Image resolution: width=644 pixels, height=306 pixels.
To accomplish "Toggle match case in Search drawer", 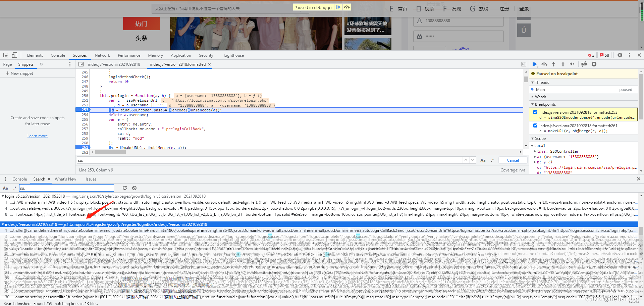I will click(x=5, y=188).
